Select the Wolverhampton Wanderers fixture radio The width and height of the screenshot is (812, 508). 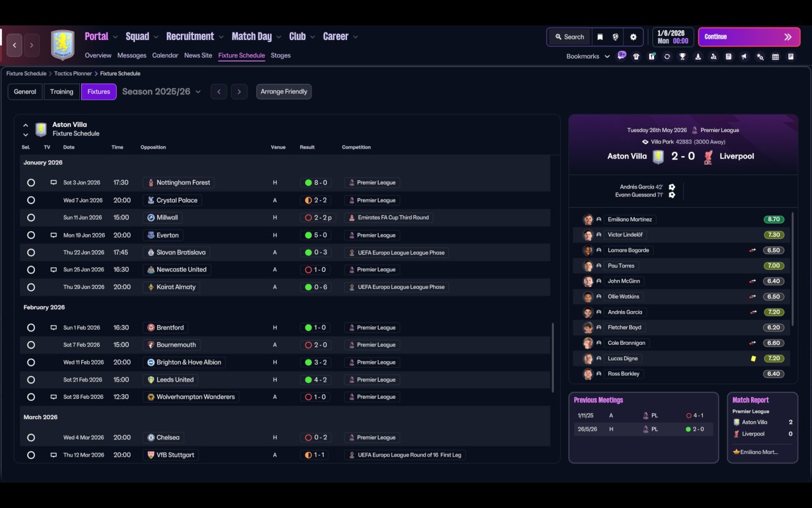click(31, 398)
